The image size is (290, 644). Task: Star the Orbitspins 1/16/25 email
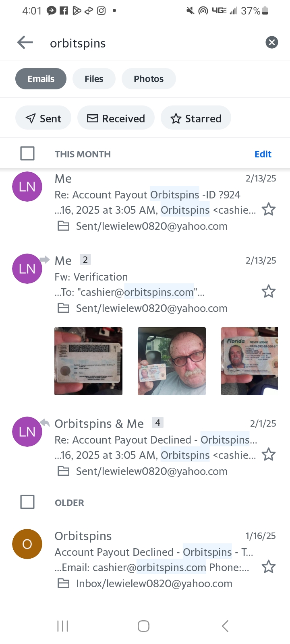pos(269,567)
